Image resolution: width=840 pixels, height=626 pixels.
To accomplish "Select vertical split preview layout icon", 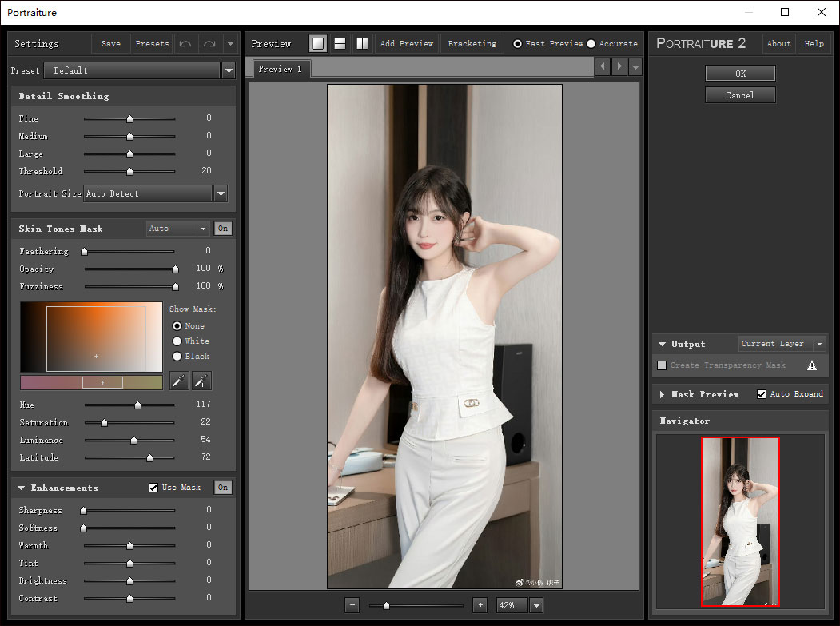I will point(362,44).
